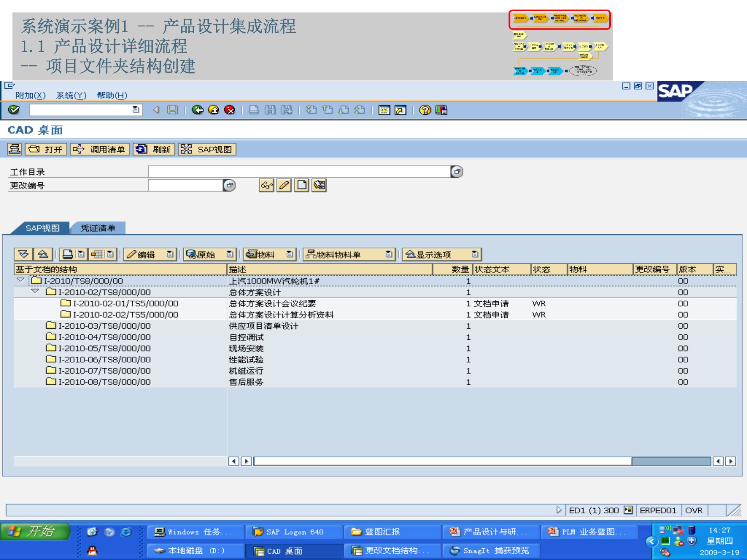Open the SAP视图 icon button
Screen dimensions: 747x560
coord(207,149)
